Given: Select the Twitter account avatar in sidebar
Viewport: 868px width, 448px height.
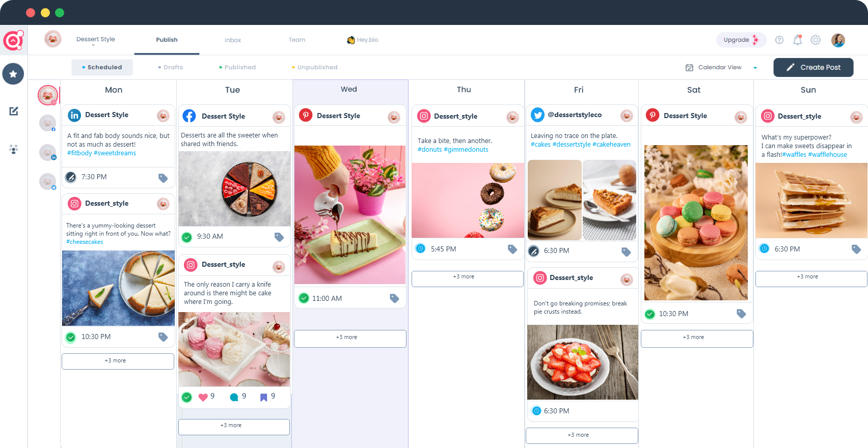Looking at the screenshot, I should 47,181.
